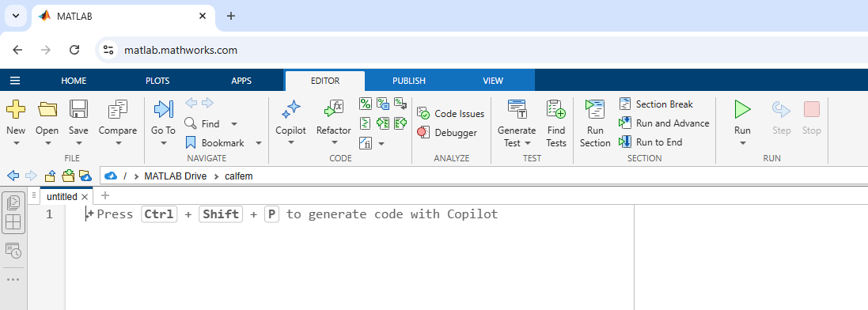Click the matlab.mathworks.com address bar
The height and width of the screenshot is (310, 868).
pos(180,51)
